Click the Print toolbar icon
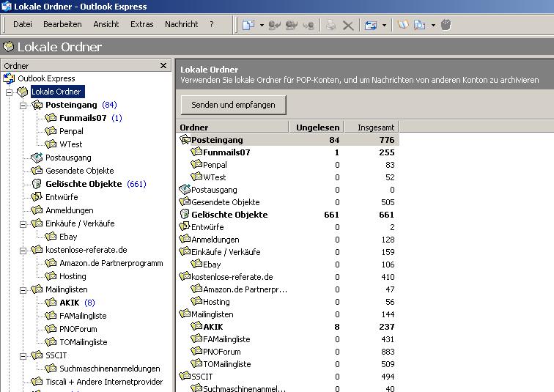554x392 pixels. pos(331,25)
